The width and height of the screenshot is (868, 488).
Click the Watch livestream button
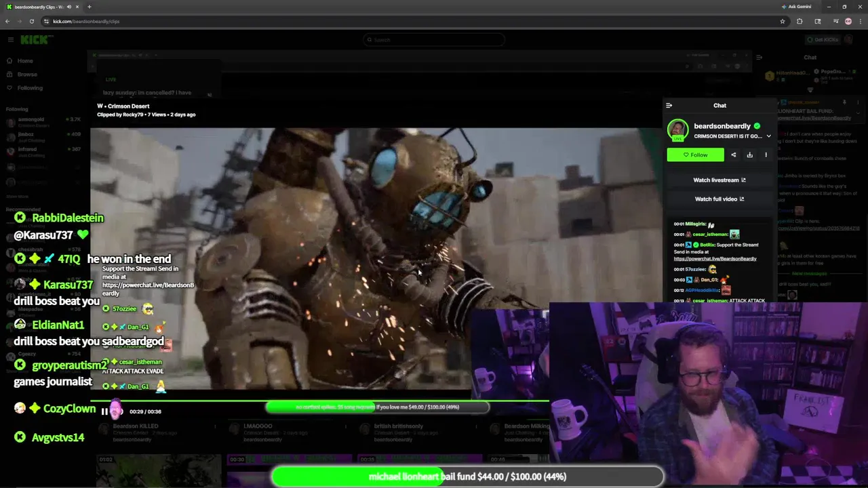719,180
